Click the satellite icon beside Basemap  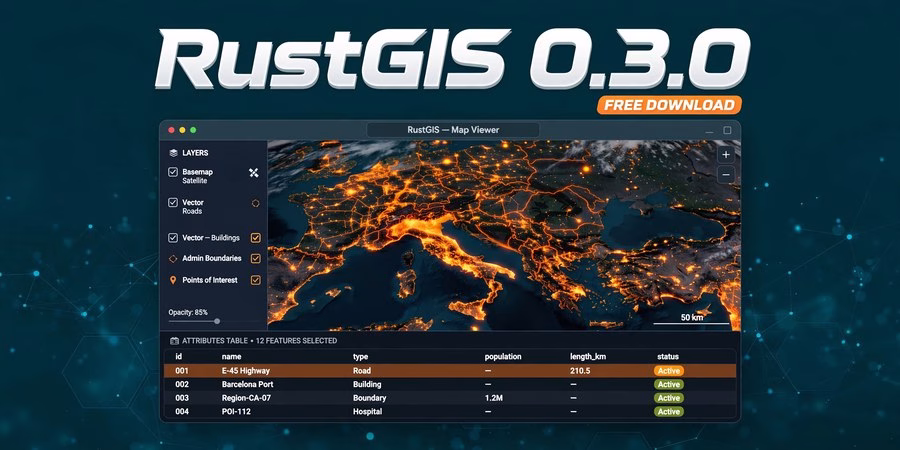[x=254, y=173]
